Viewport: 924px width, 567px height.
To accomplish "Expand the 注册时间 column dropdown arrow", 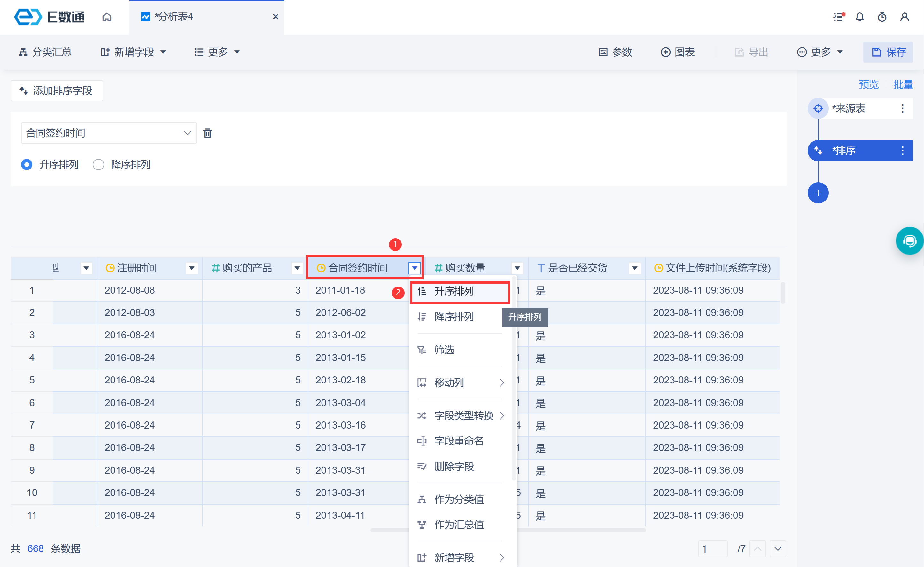I will pos(192,268).
